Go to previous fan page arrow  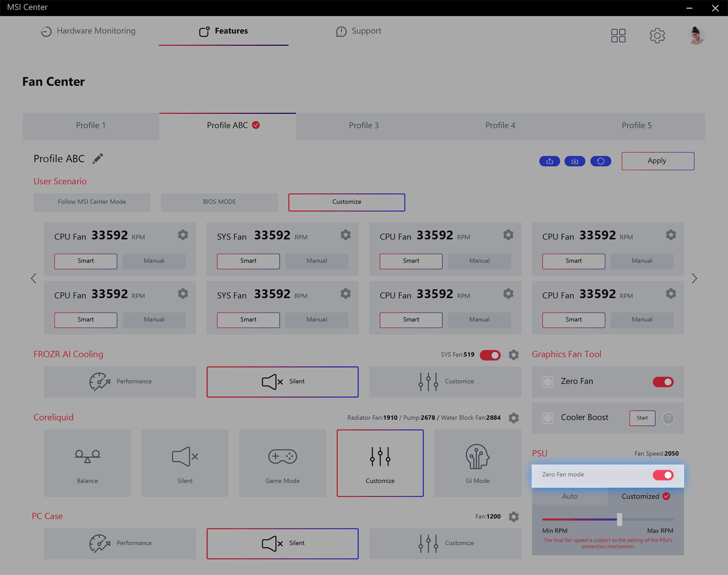(x=34, y=278)
